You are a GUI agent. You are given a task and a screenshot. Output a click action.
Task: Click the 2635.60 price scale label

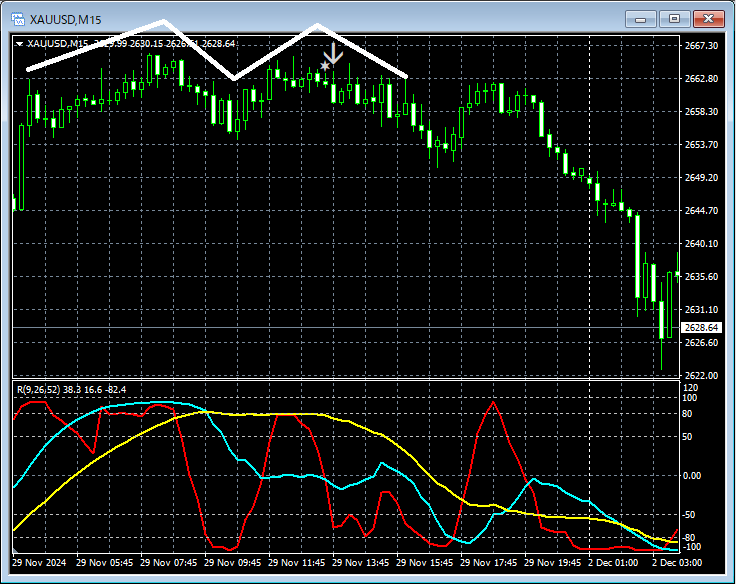click(x=701, y=276)
